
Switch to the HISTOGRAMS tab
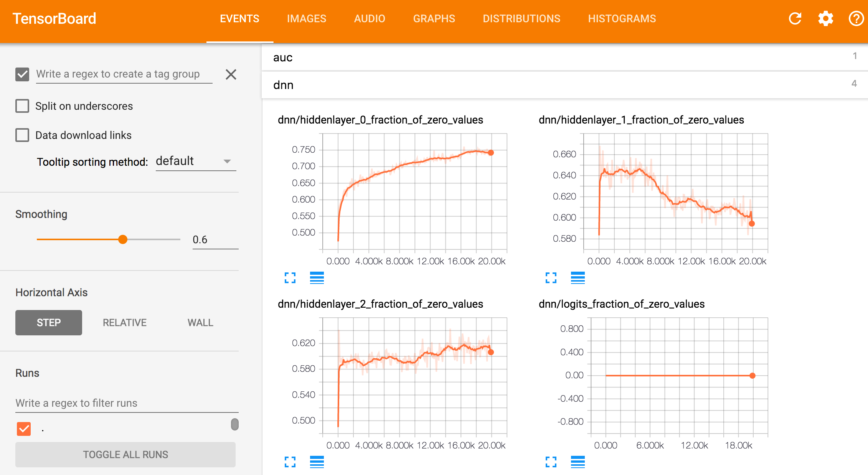[x=622, y=18]
